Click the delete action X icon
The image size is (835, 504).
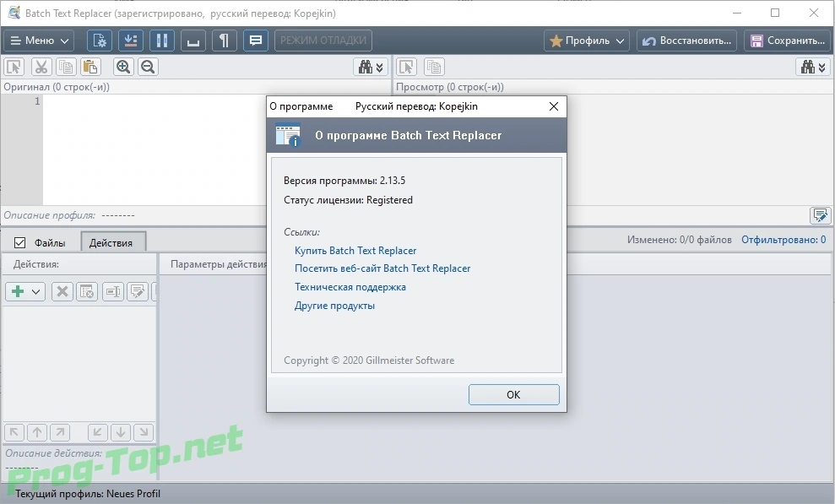pyautogui.click(x=62, y=291)
